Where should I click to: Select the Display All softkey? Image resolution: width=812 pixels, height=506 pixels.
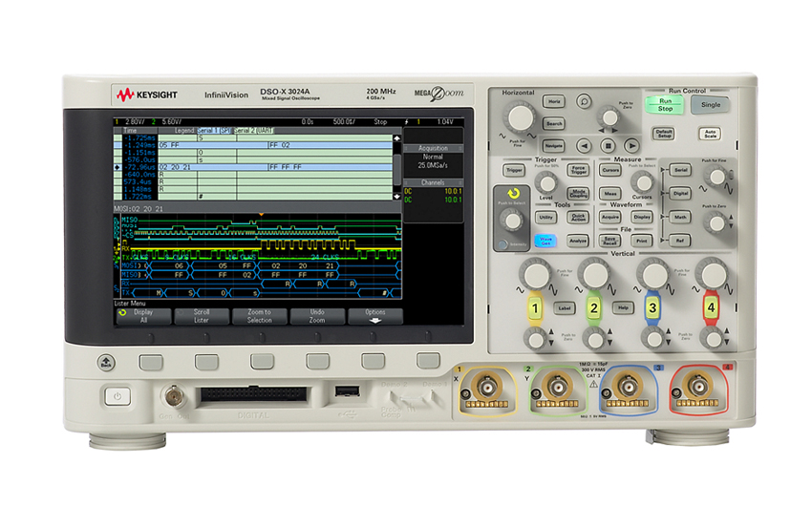tap(143, 316)
